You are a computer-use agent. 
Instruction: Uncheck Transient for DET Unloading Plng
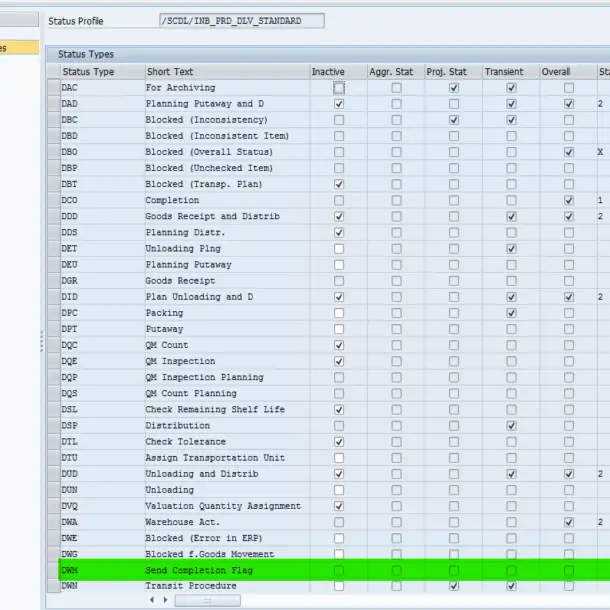(x=511, y=249)
